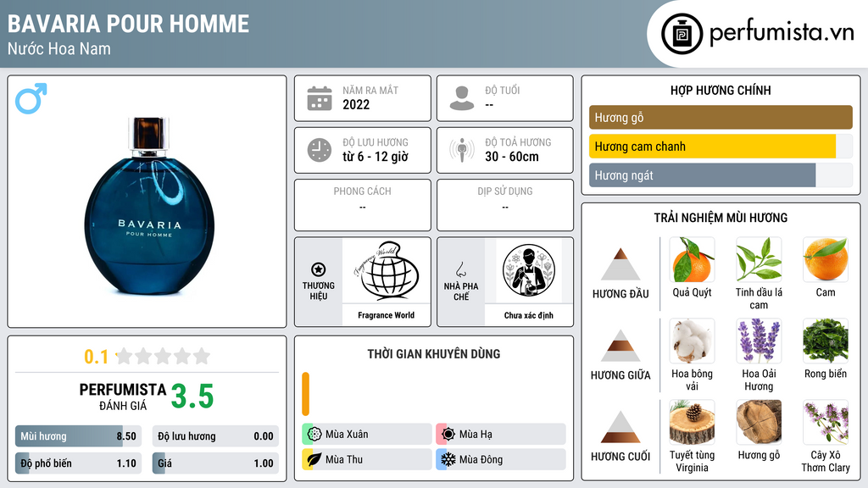The height and width of the screenshot is (488, 868).
Task: Select the Hoa Oải Hương note image
Action: coord(759,341)
